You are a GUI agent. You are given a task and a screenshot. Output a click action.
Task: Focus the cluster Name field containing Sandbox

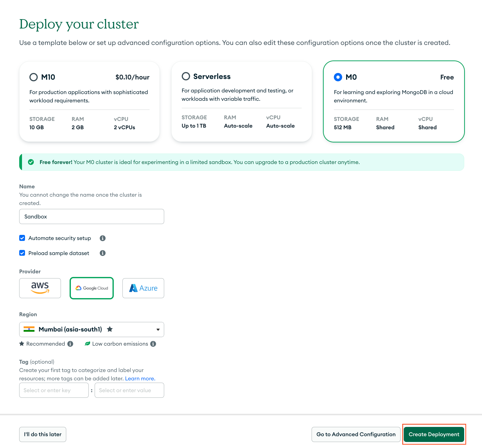point(92,216)
